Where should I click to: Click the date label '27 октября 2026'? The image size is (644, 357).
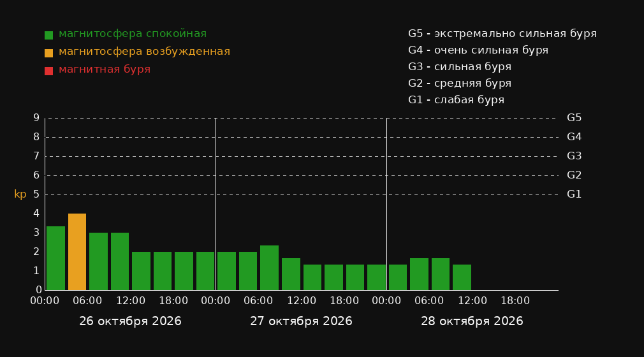pyautogui.click(x=301, y=321)
